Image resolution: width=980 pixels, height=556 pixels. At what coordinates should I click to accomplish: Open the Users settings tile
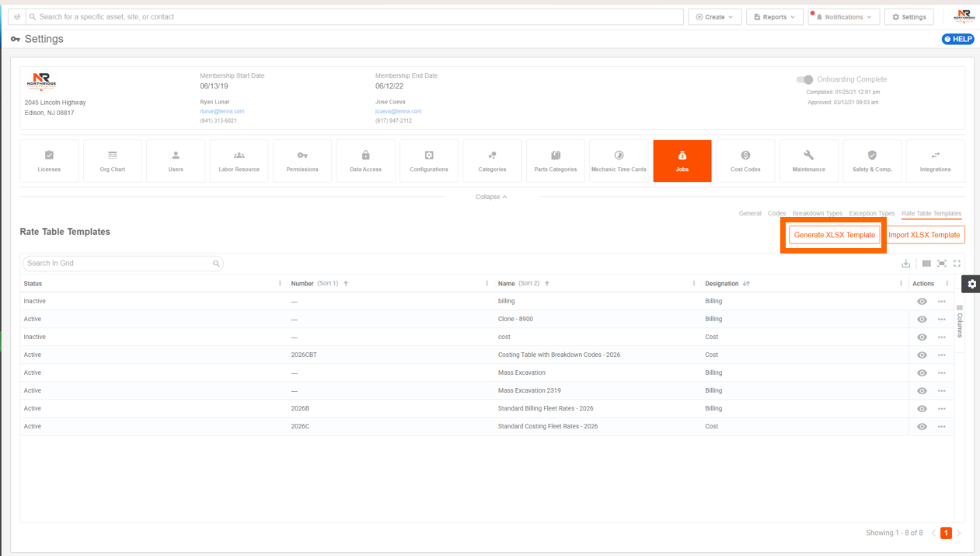(x=176, y=161)
